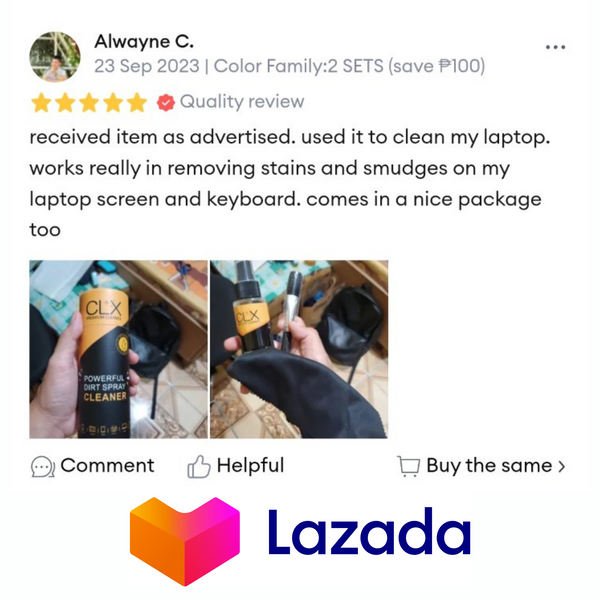The height and width of the screenshot is (600, 600).
Task: Click the shopping cart icon
Action: [408, 466]
